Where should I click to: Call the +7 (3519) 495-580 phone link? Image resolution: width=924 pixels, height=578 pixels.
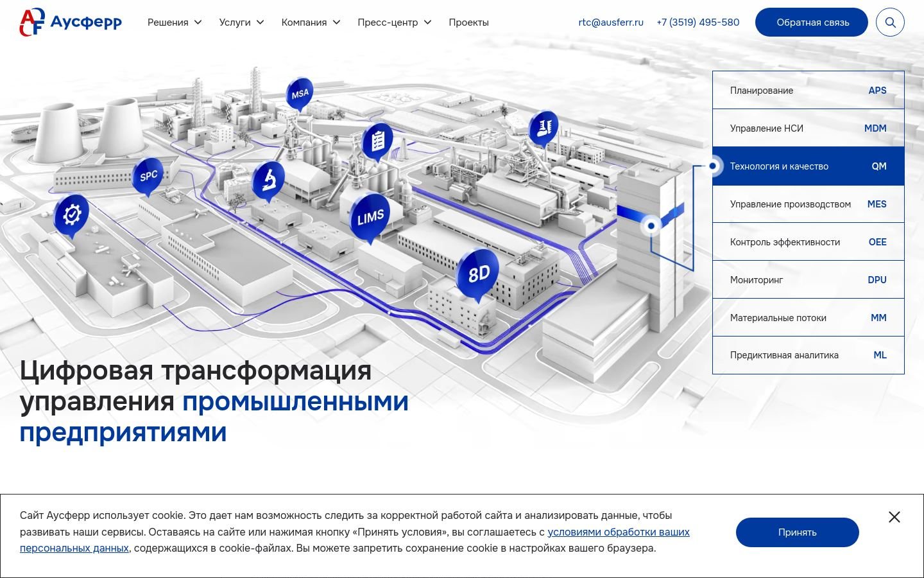698,22
